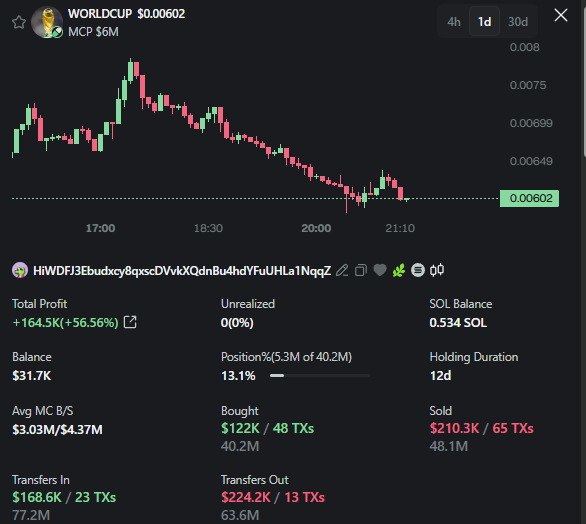Click the 13.1% position progress bar
This screenshot has height=524, width=586.
[320, 375]
